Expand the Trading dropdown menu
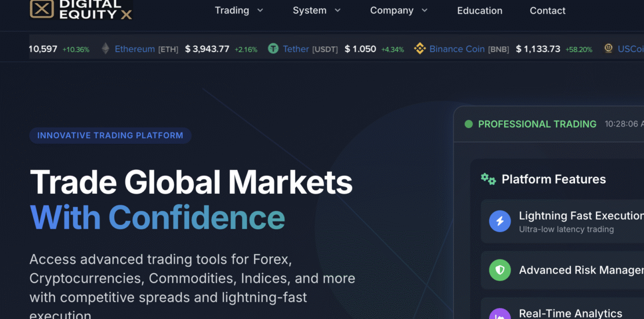Viewport: 644px width, 319px height. click(238, 10)
